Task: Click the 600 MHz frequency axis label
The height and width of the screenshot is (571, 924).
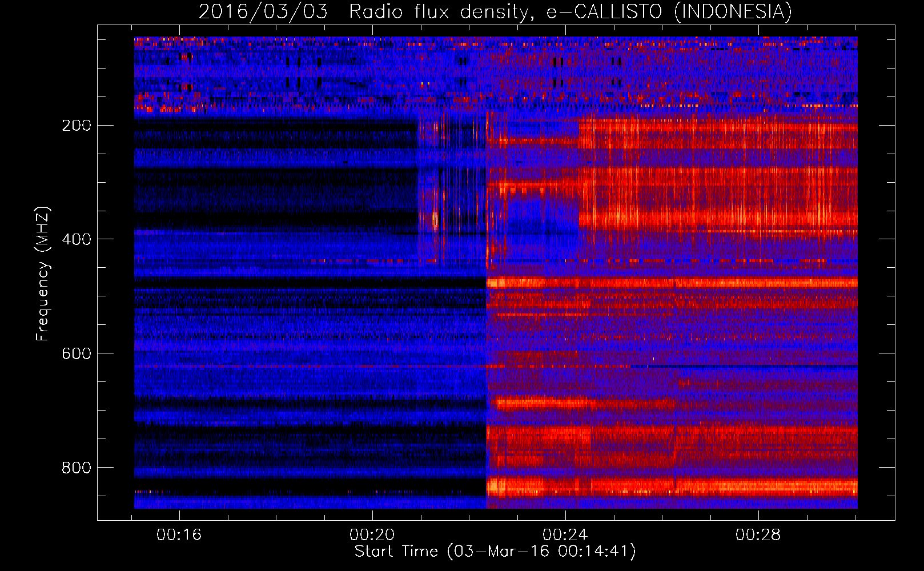Action: (x=76, y=353)
